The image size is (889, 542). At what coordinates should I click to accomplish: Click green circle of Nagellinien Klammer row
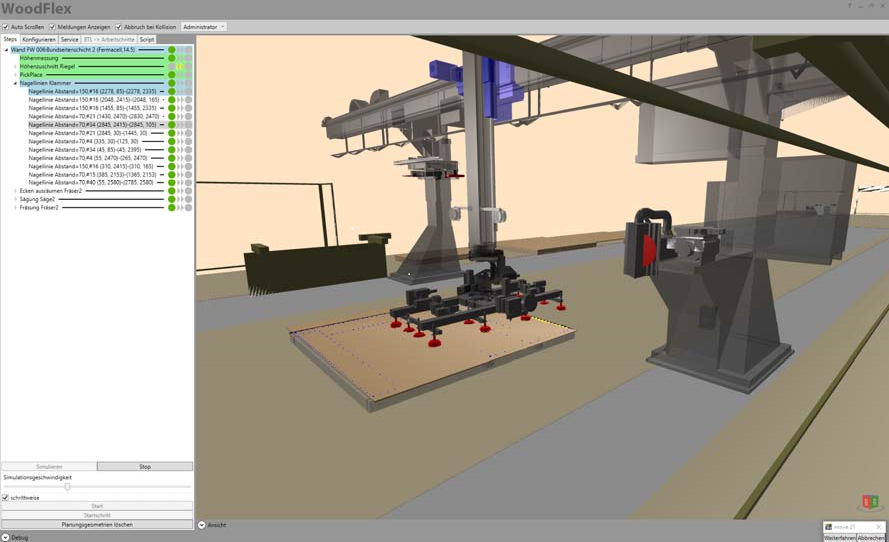[171, 83]
